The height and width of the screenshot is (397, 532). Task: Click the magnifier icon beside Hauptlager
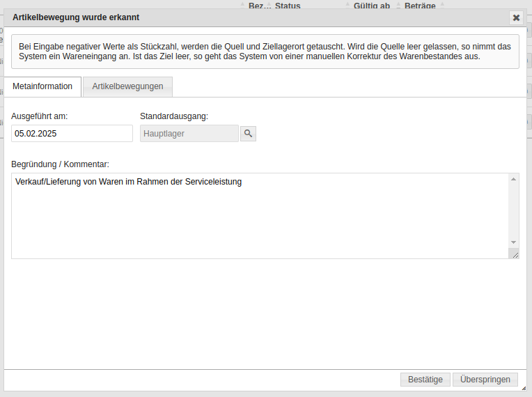tap(248, 134)
